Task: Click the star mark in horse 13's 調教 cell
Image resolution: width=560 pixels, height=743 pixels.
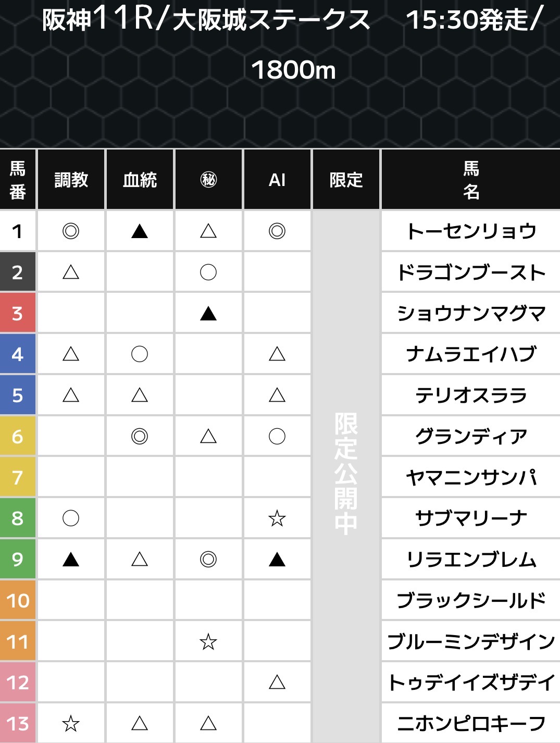Action: tap(71, 723)
